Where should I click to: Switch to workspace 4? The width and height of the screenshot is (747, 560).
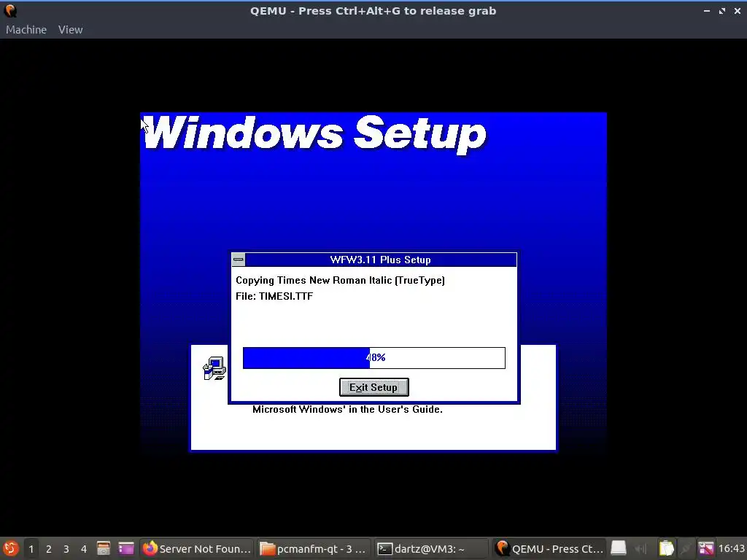tap(84, 549)
